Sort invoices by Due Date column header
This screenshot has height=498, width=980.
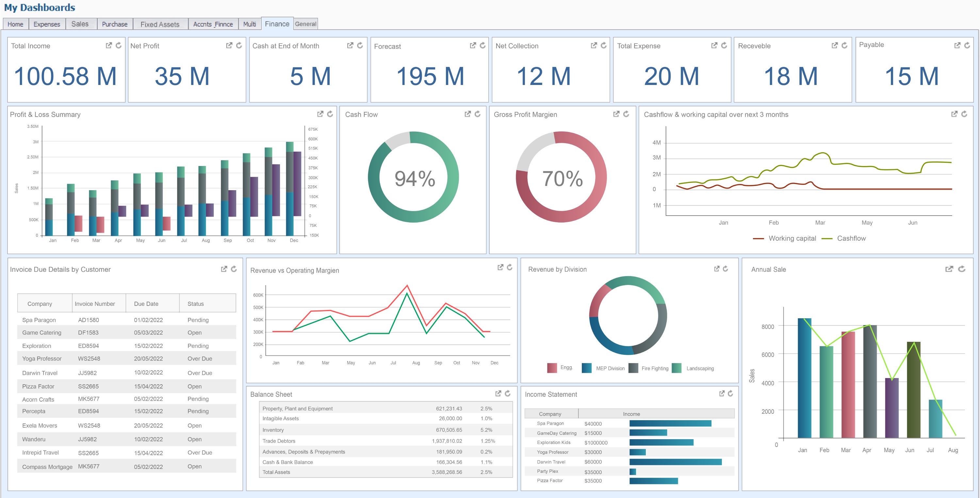[146, 304]
